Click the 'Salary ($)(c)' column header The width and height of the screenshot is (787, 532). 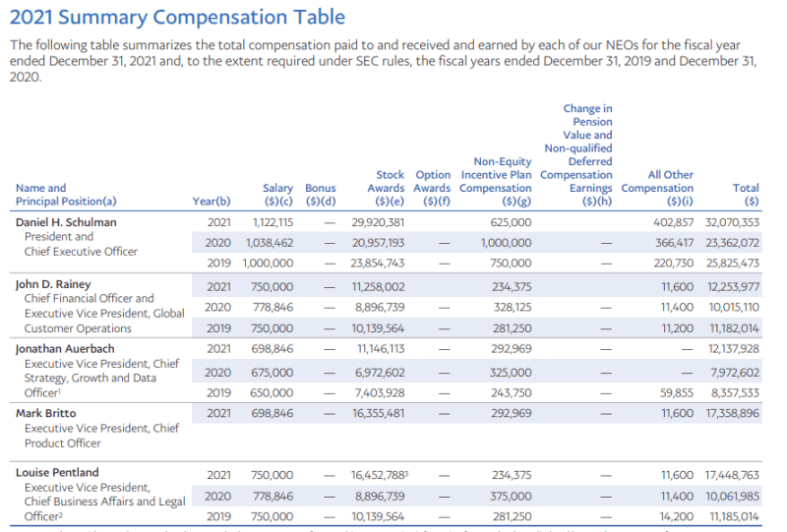278,195
